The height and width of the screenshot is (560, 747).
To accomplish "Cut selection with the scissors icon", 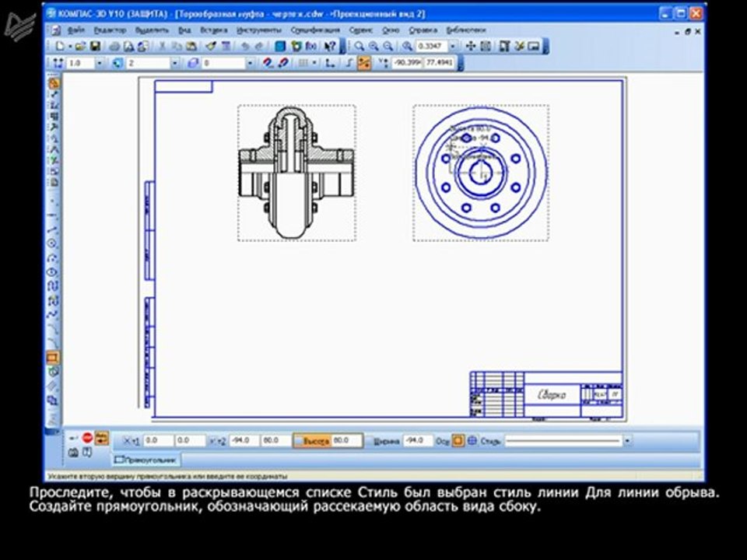I will point(162,46).
